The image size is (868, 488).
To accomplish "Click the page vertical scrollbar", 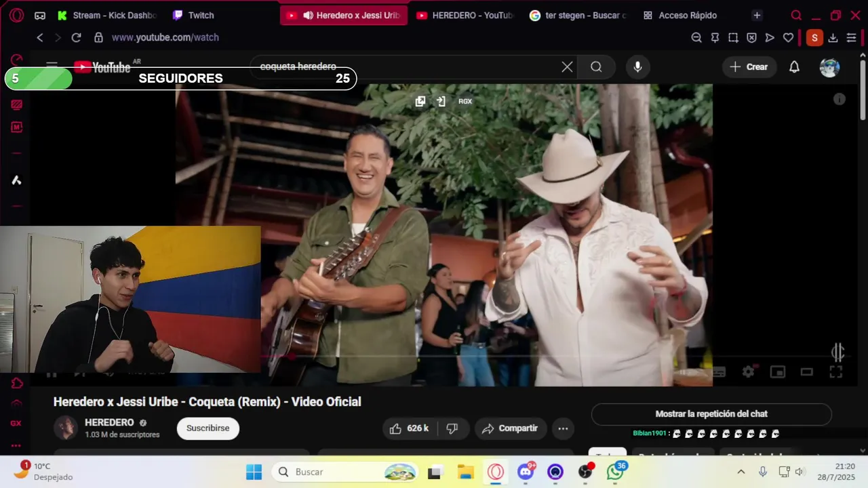I will 863,91.
